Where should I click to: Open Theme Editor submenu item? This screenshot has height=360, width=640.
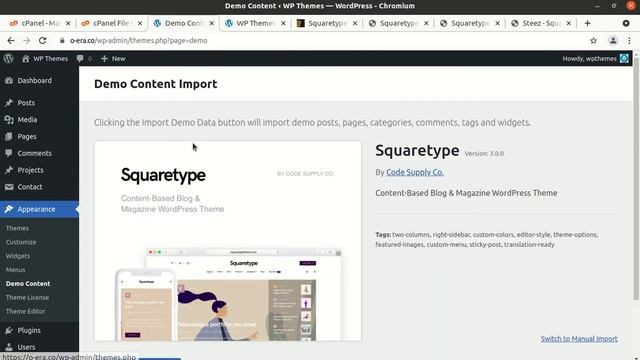25,311
